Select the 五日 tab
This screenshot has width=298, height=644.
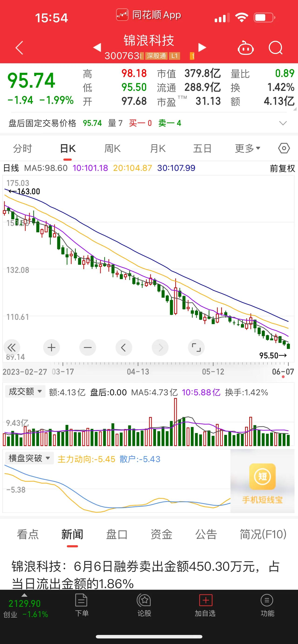click(x=202, y=149)
